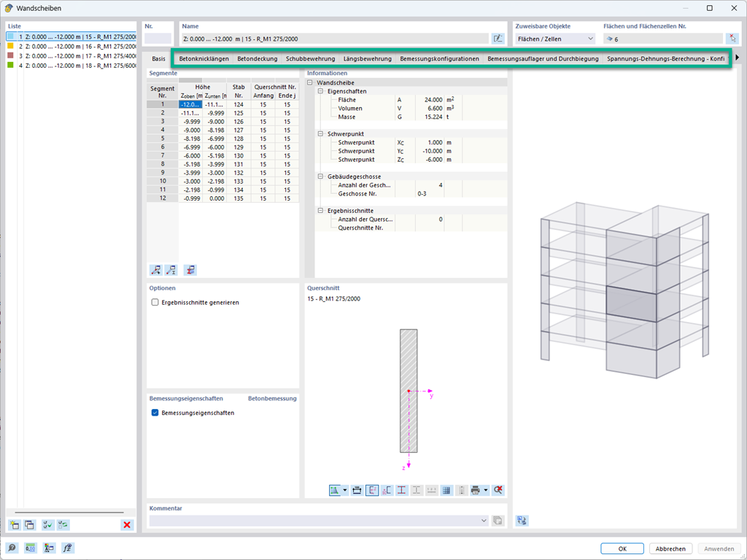Screen dimensions: 747x560
Task: Toggle the y-z axes display icon
Action: click(372, 490)
